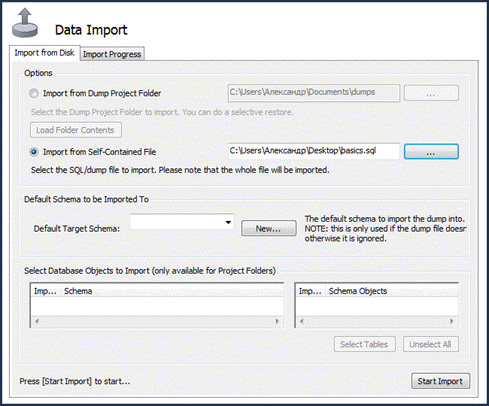489x406 pixels.
Task: Click the Select Tables button
Action: pos(365,344)
